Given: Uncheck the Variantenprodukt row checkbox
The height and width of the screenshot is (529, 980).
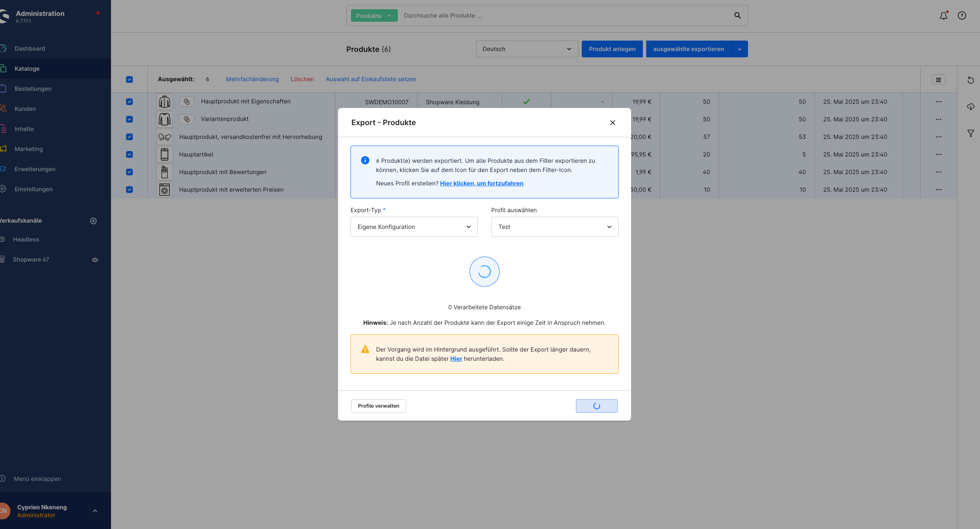Looking at the screenshot, I should tap(129, 119).
